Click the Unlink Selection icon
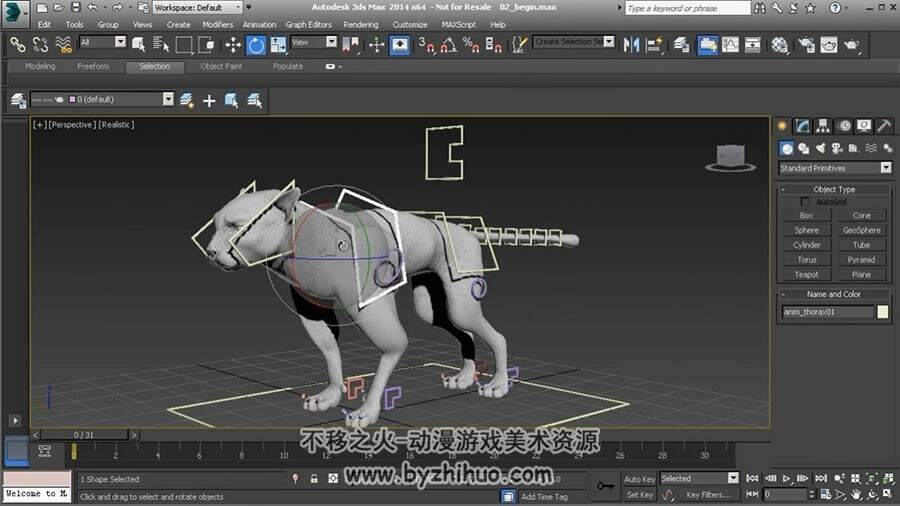The height and width of the screenshot is (506, 900). pyautogui.click(x=40, y=44)
